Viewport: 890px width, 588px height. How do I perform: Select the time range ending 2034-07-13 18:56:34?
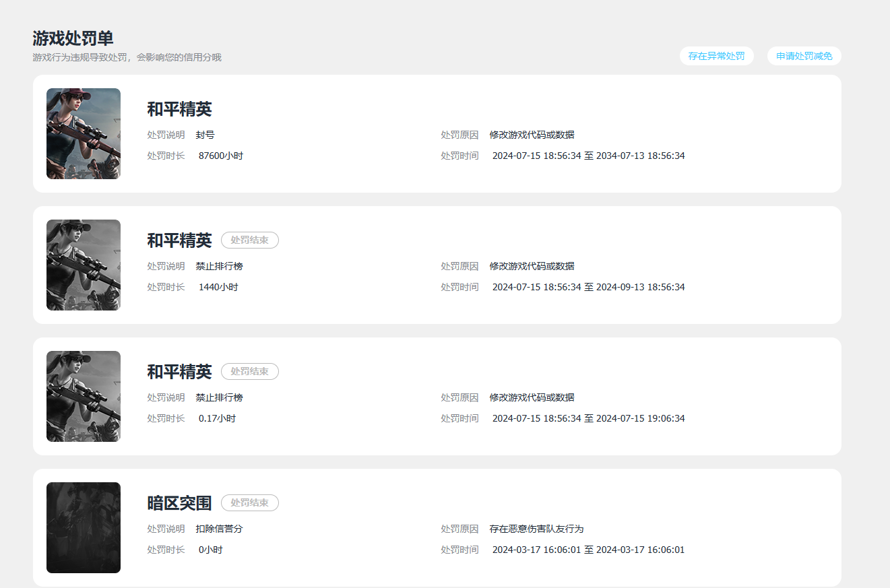click(589, 156)
